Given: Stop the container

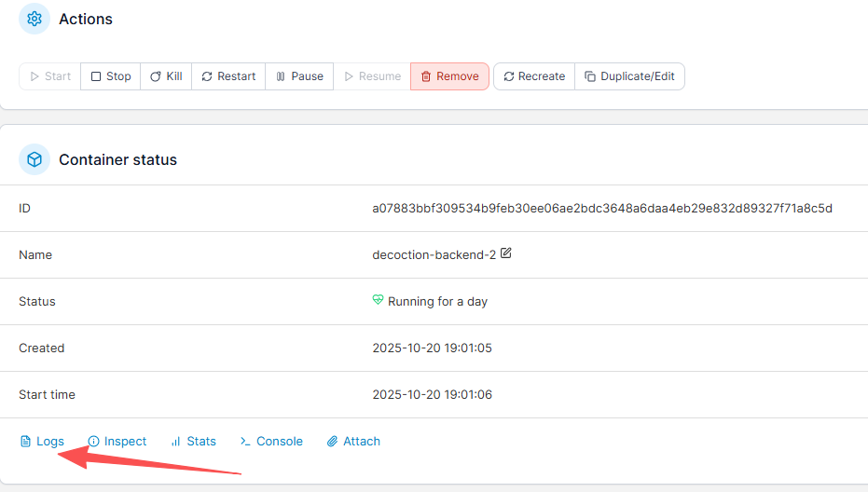Looking at the screenshot, I should (111, 76).
